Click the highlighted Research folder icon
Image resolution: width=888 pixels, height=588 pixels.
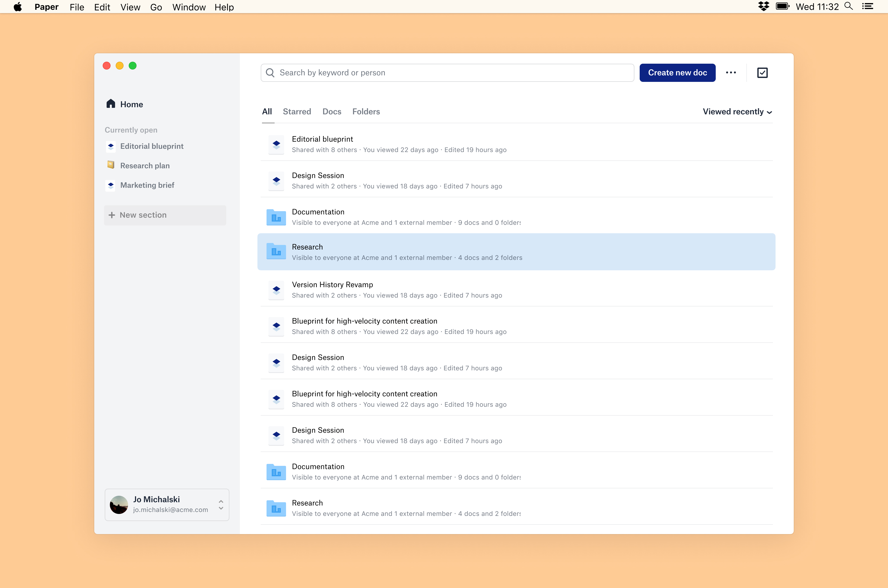click(276, 252)
